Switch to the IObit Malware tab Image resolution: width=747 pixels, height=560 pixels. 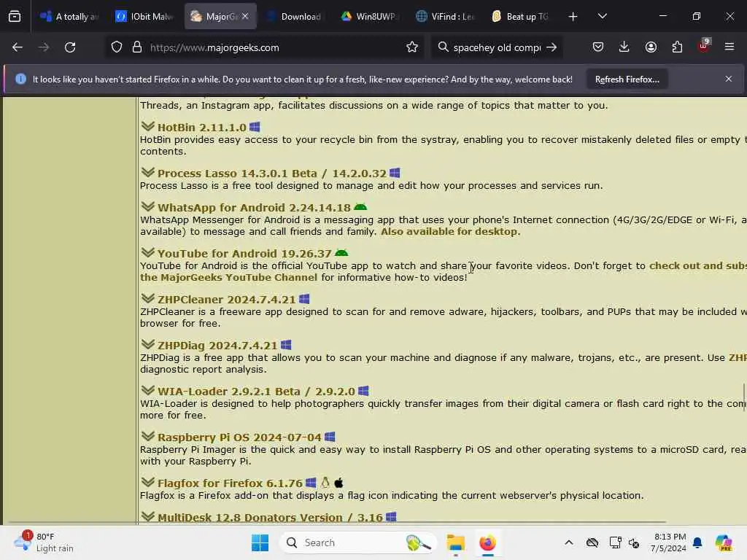click(x=144, y=17)
